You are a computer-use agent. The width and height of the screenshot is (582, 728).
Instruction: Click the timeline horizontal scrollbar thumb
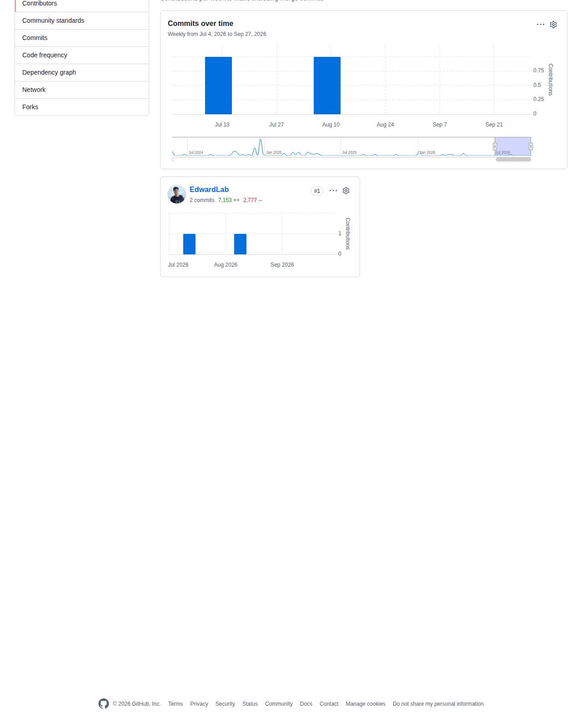click(513, 159)
